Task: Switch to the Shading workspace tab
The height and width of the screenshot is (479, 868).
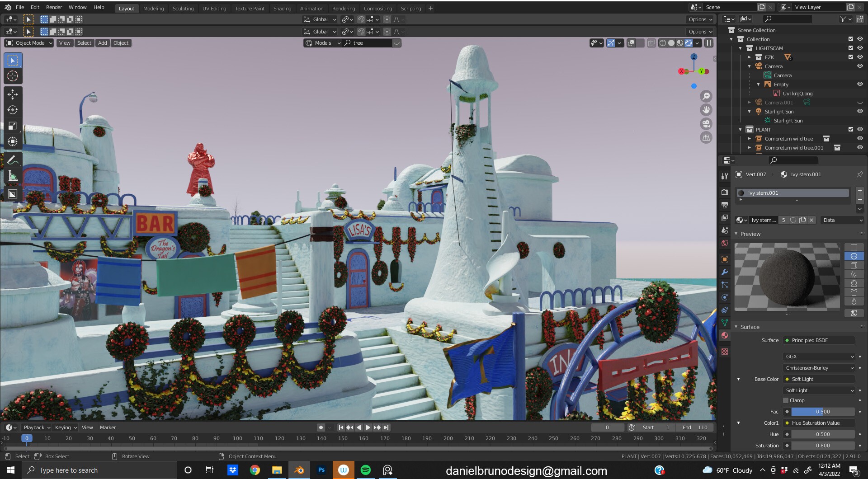Action: click(x=282, y=8)
